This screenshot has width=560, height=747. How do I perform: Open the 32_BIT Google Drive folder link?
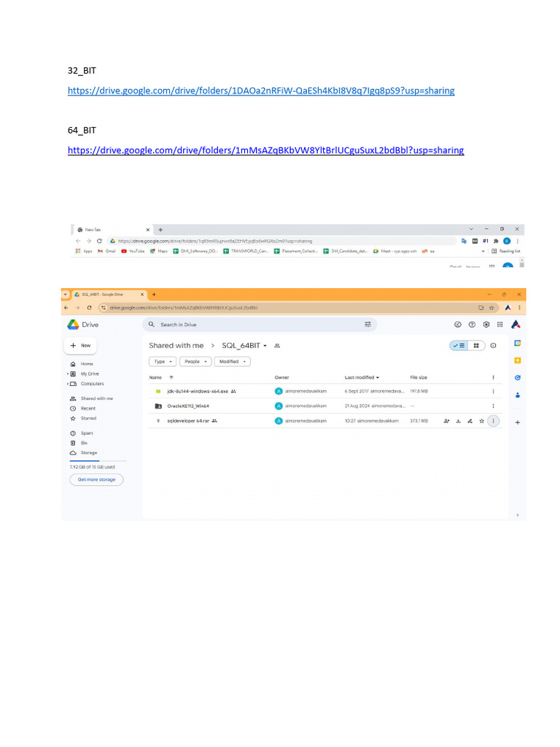coord(261,90)
